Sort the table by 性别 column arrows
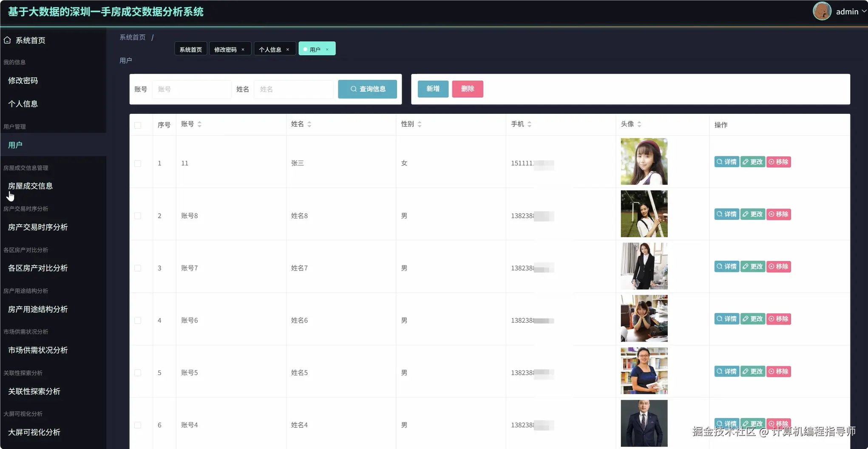The width and height of the screenshot is (868, 449). click(x=420, y=124)
